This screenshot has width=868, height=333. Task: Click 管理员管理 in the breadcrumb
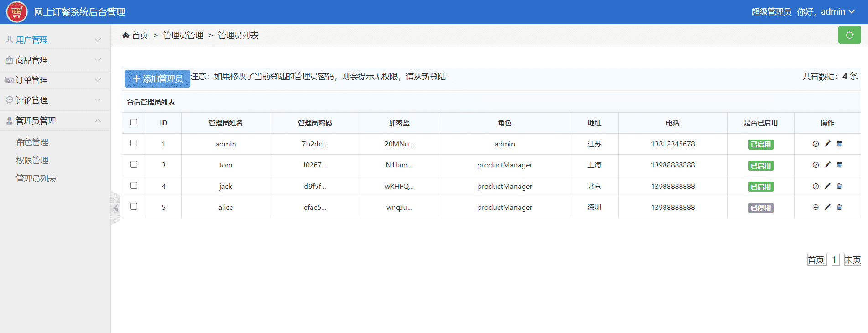pyautogui.click(x=183, y=36)
